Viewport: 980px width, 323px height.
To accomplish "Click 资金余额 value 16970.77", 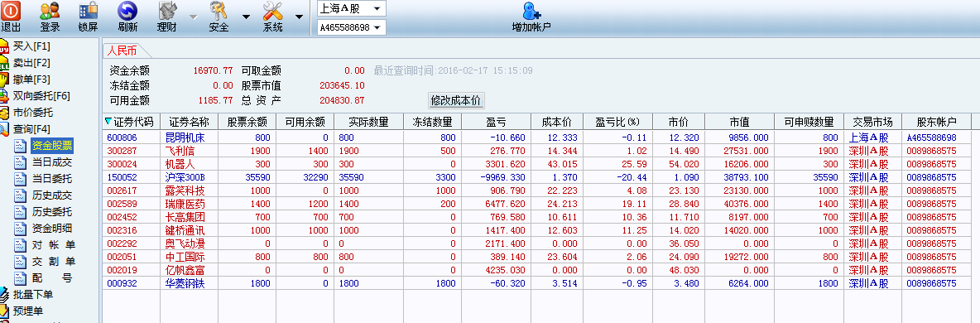I will [213, 70].
